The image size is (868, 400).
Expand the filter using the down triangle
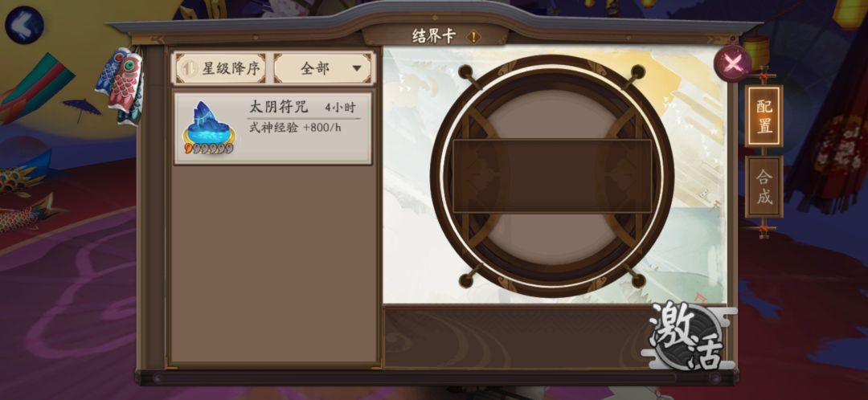pos(357,68)
